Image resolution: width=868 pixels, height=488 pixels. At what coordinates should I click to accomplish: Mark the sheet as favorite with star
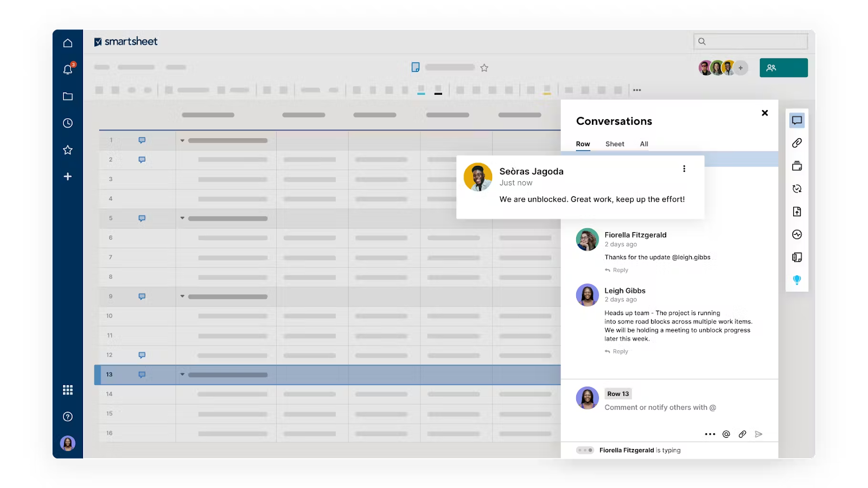[484, 68]
